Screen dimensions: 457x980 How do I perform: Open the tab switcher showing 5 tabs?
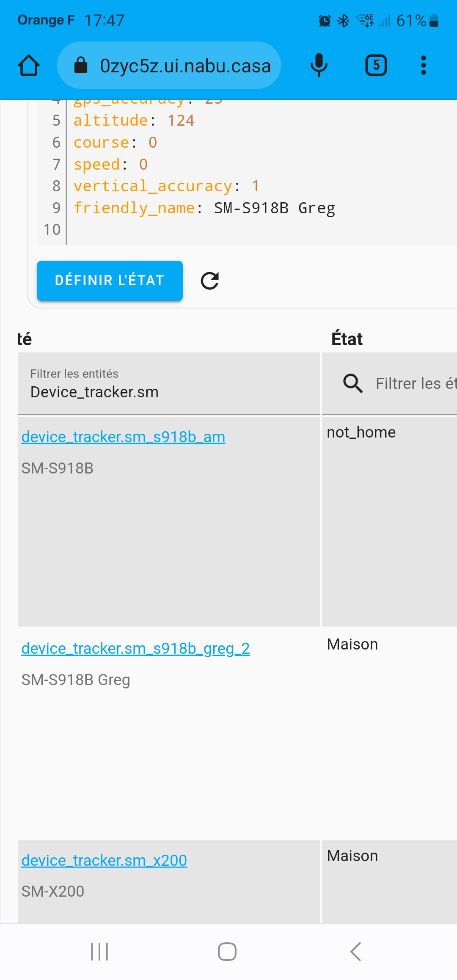(x=376, y=66)
